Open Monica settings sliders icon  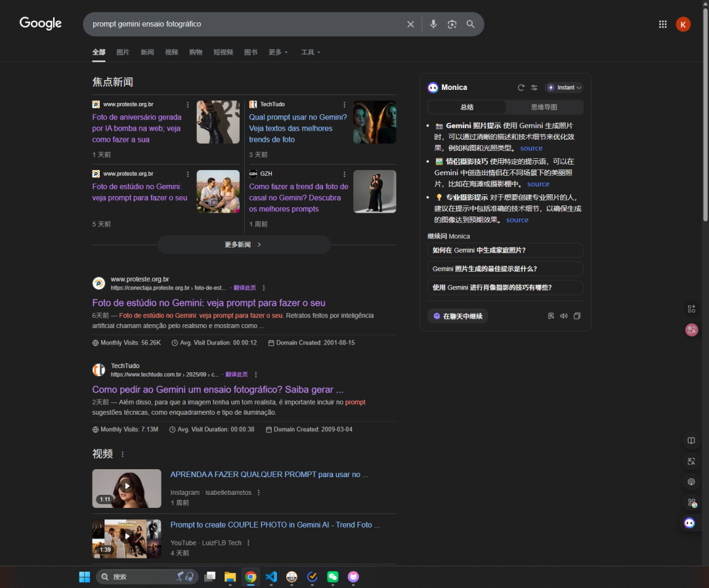534,88
